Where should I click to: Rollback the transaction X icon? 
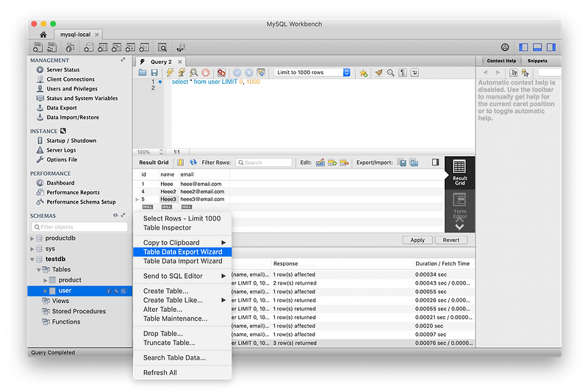[249, 72]
